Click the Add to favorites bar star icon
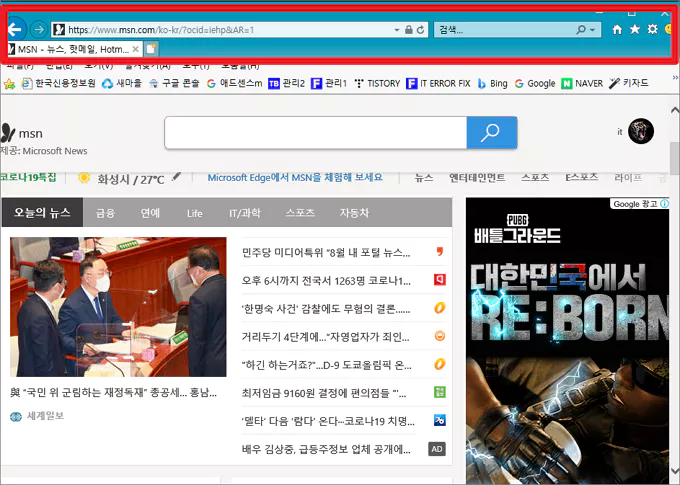Image resolution: width=680 pixels, height=485 pixels. [9, 83]
